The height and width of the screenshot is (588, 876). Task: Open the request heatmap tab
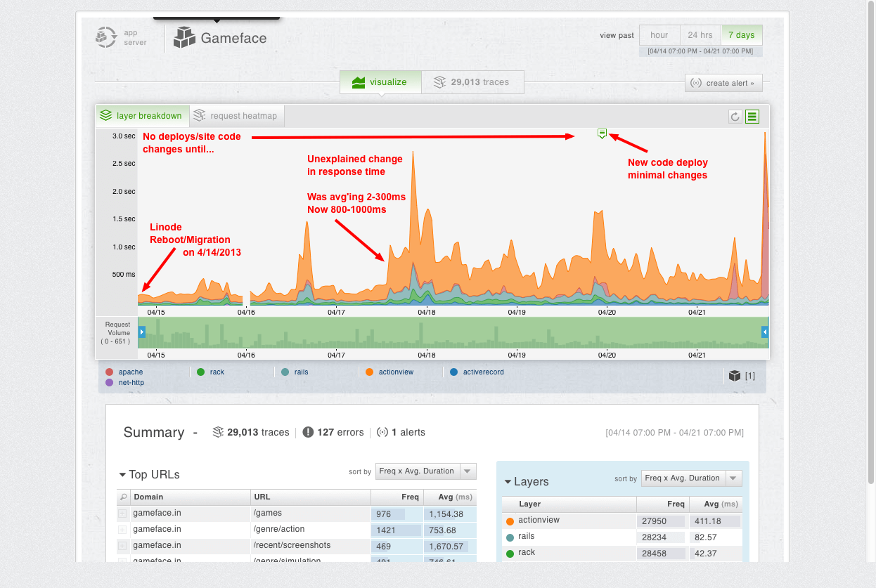[x=236, y=116]
